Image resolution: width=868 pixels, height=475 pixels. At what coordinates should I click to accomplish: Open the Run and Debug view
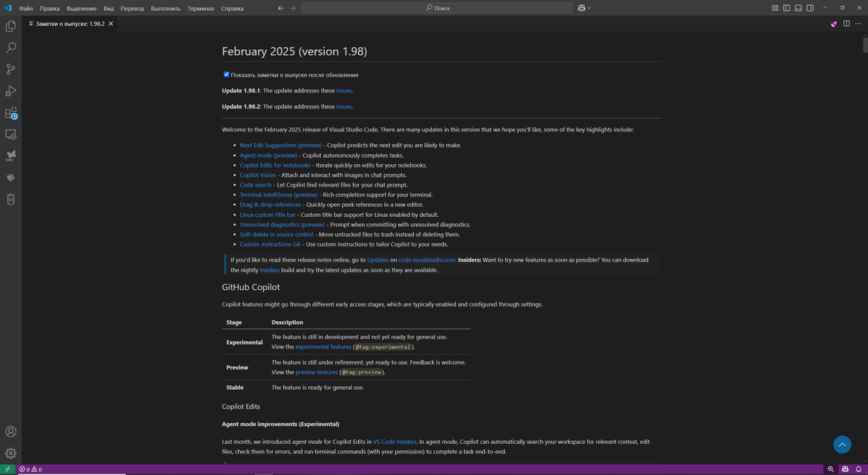click(x=11, y=91)
